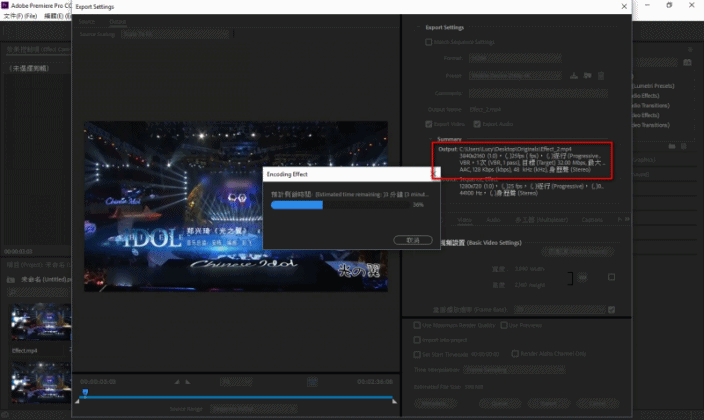704x420 pixels.
Task: Enable the Use Previews checkbox
Action: tap(504, 325)
